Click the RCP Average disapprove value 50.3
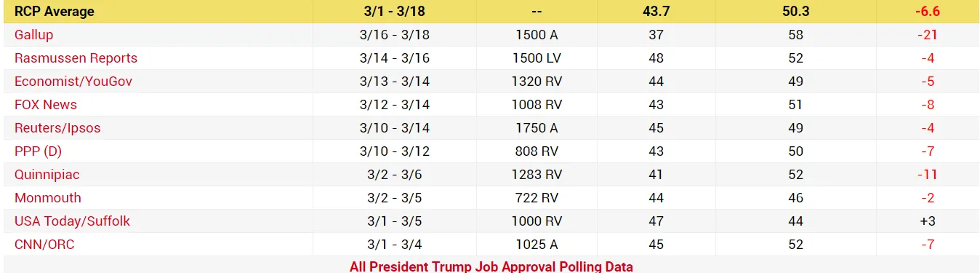 pyautogui.click(x=795, y=12)
